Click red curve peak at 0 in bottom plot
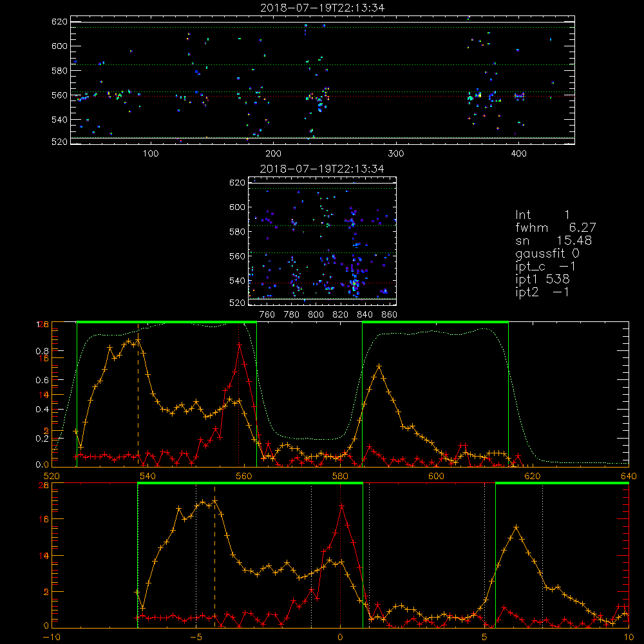 [341, 506]
